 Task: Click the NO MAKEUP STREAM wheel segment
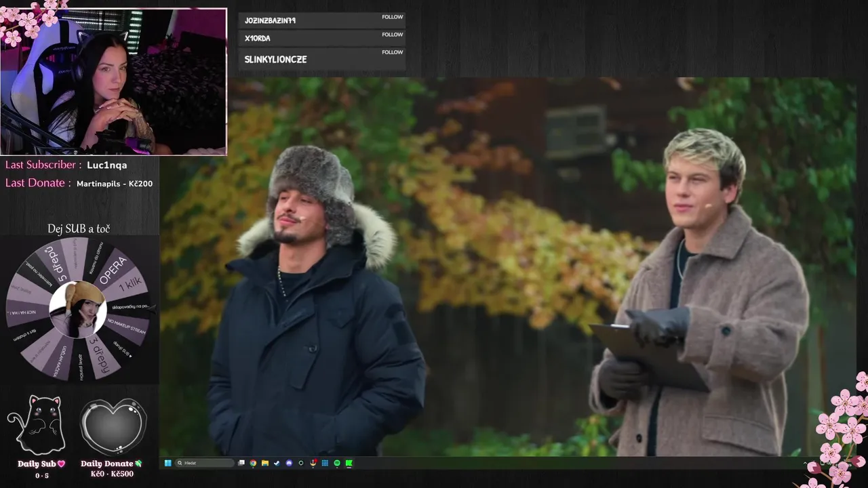click(126, 327)
